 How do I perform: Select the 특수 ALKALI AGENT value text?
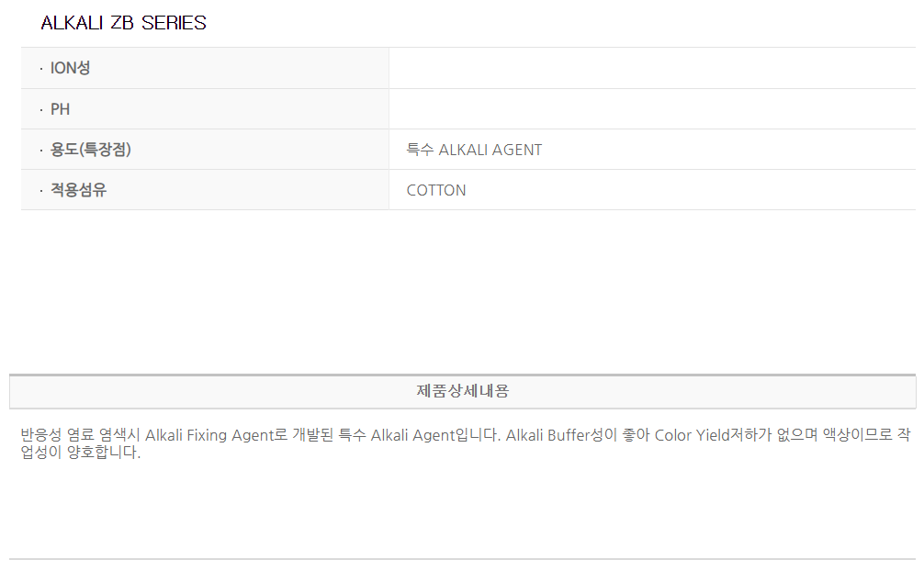474,150
